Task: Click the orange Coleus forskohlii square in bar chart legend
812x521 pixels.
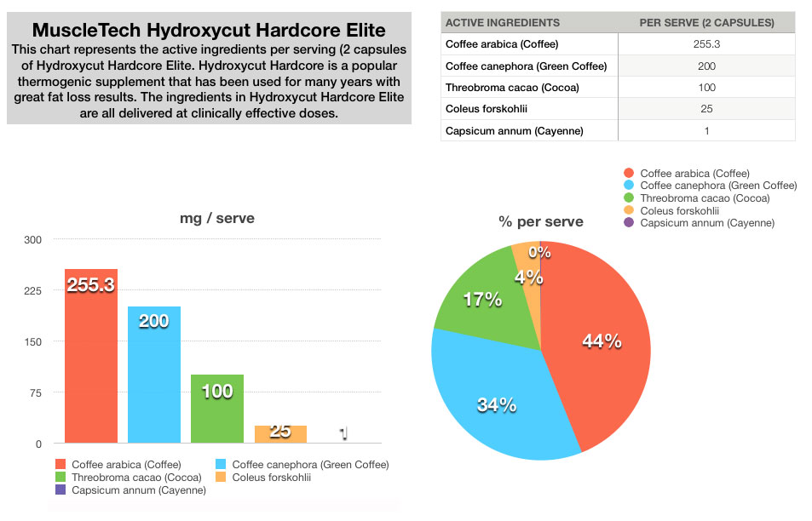Action: tap(221, 477)
